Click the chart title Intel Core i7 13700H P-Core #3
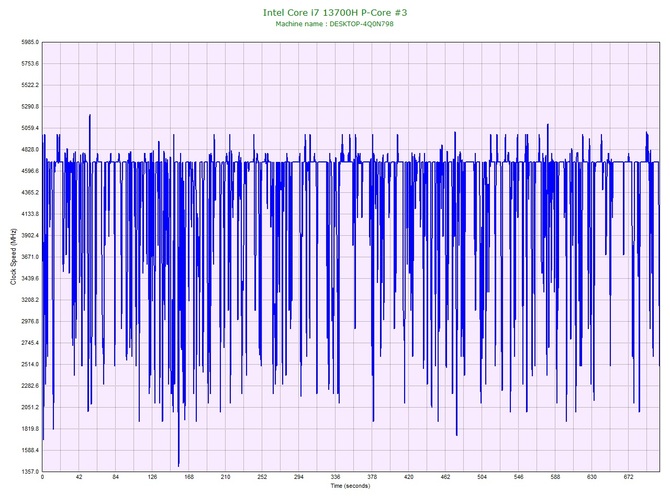This screenshot has height=503, width=670. 335,12
